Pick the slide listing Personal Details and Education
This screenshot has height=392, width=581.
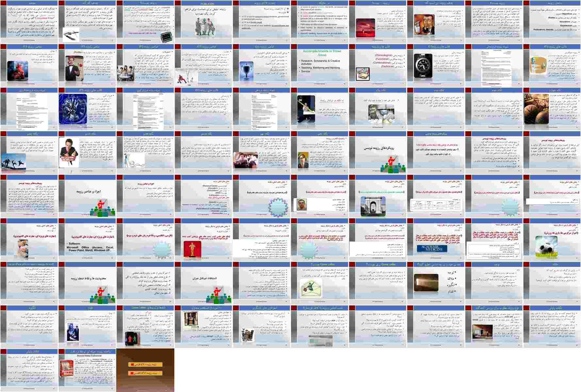point(203,196)
